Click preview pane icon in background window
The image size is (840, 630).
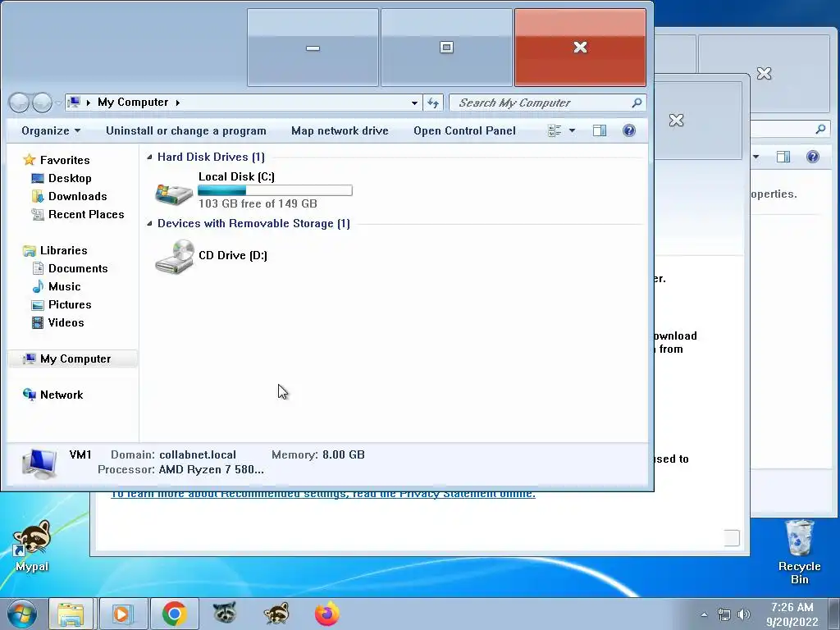[783, 157]
